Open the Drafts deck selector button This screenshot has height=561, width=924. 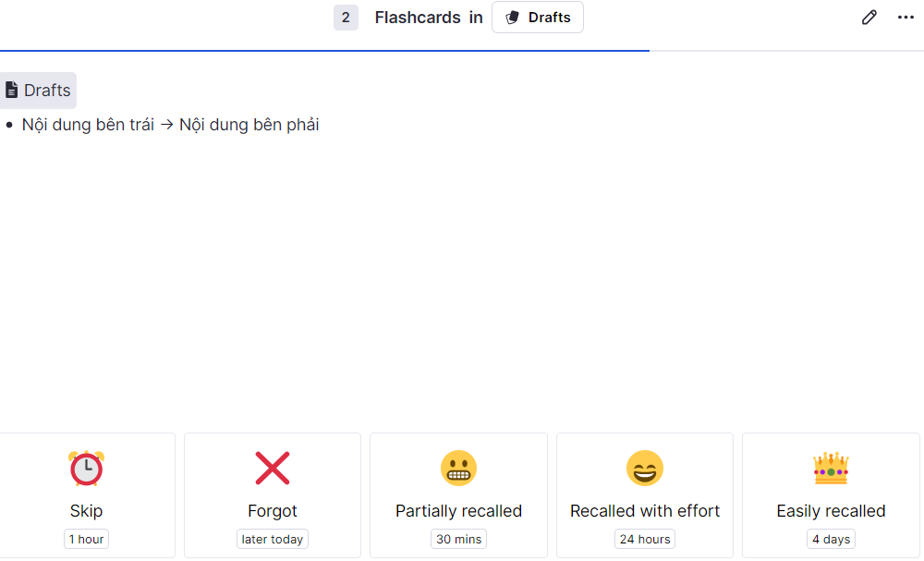coord(538,18)
